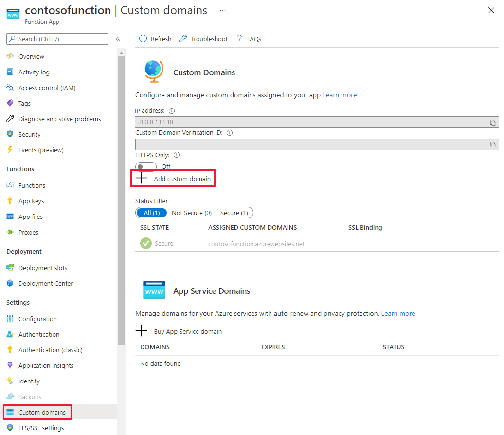Open the more options ellipsis menu
The height and width of the screenshot is (435, 504).
coord(222,10)
